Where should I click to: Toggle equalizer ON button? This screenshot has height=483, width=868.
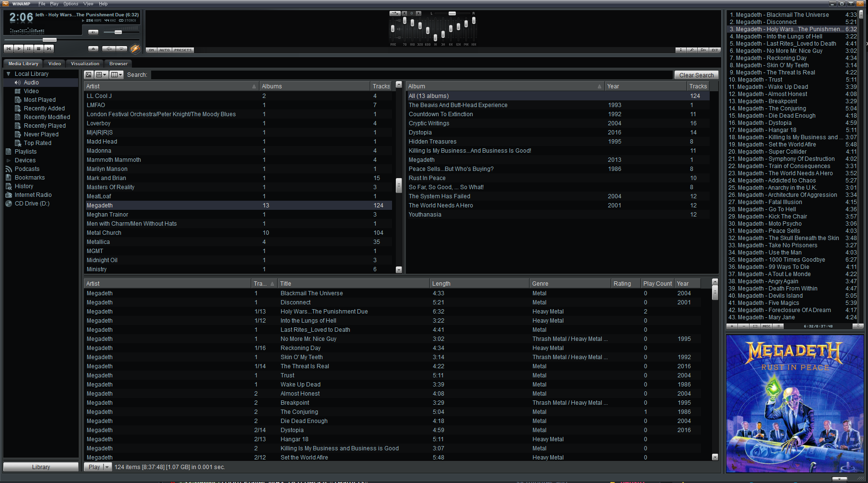pyautogui.click(x=152, y=50)
